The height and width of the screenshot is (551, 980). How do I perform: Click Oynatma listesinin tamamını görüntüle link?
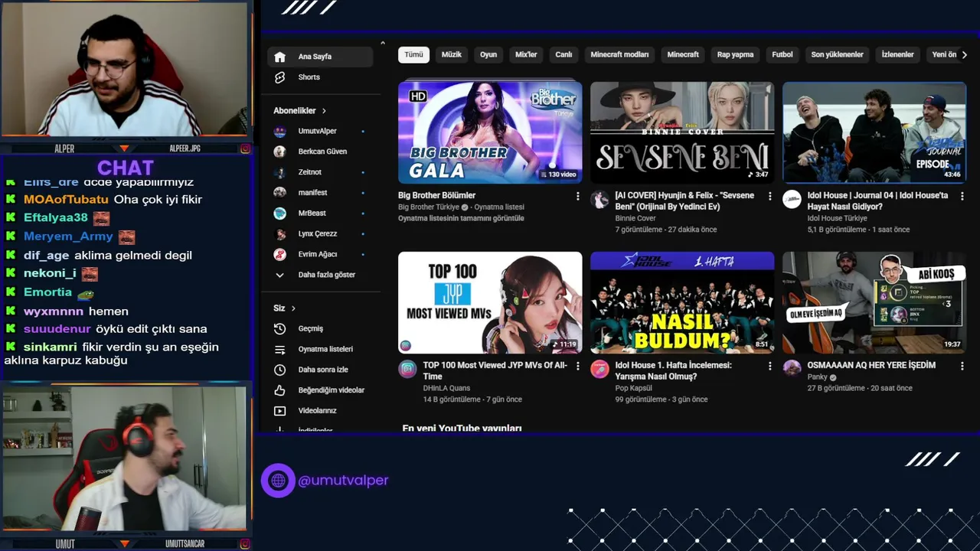461,219
